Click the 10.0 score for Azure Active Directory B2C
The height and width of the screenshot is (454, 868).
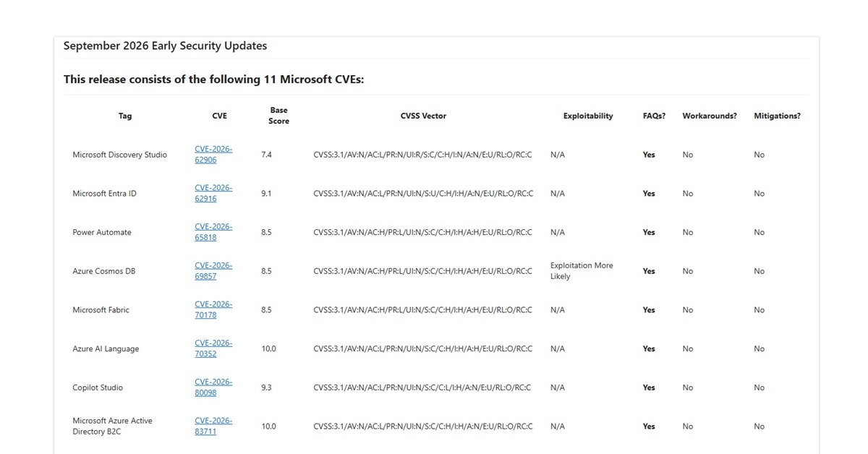268,427
